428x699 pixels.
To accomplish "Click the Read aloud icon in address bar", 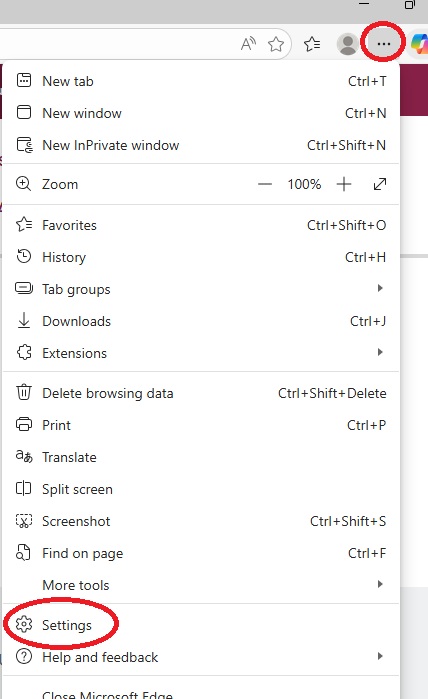I will 248,44.
